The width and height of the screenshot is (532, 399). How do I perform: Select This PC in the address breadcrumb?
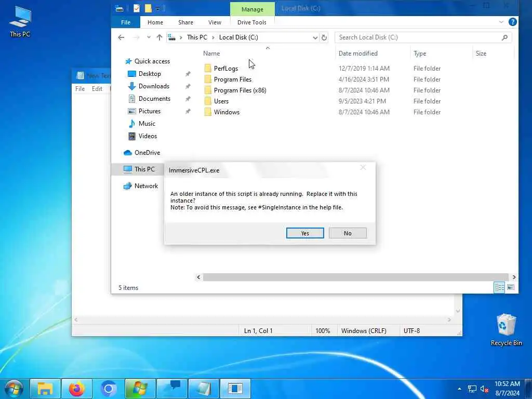197,37
